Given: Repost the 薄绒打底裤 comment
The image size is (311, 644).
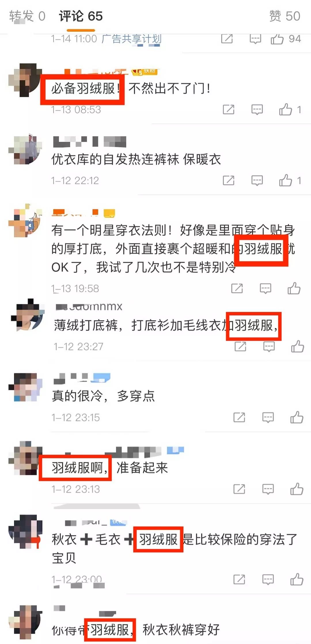Looking at the screenshot, I should (240, 346).
